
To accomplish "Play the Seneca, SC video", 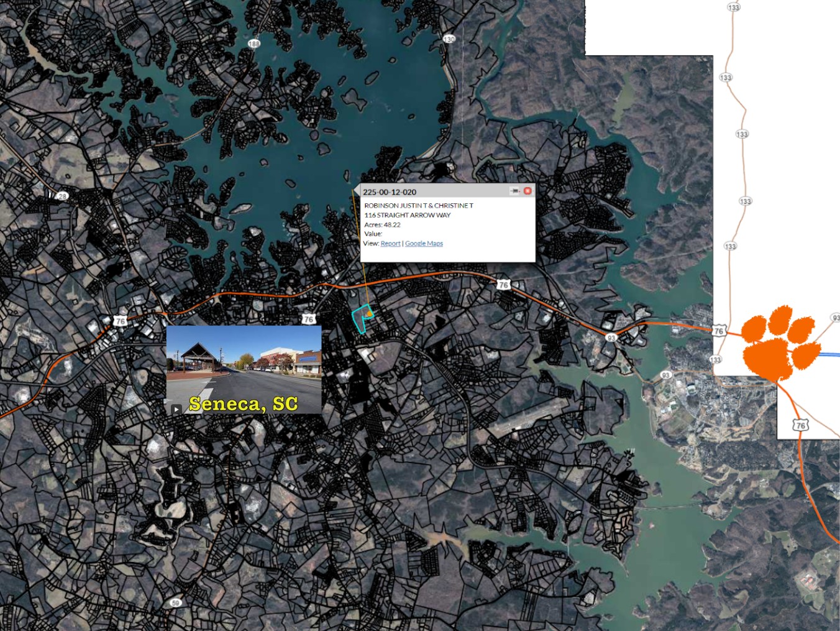I will point(176,408).
